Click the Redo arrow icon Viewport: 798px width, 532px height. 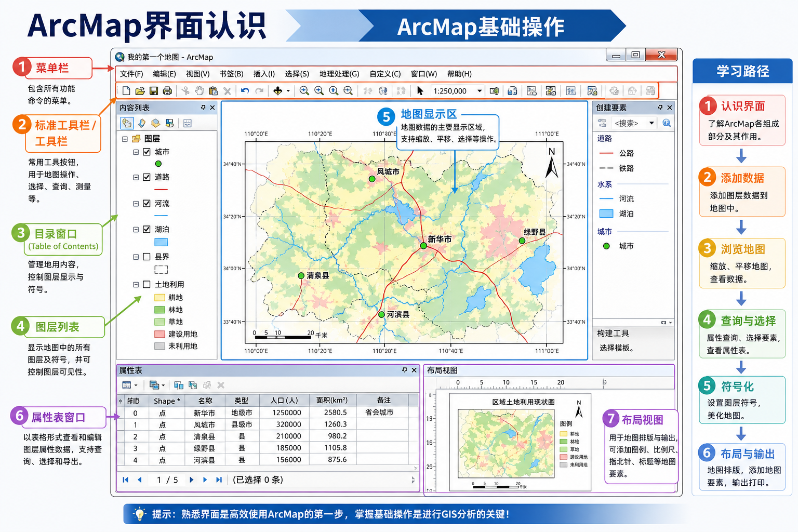pyautogui.click(x=259, y=91)
